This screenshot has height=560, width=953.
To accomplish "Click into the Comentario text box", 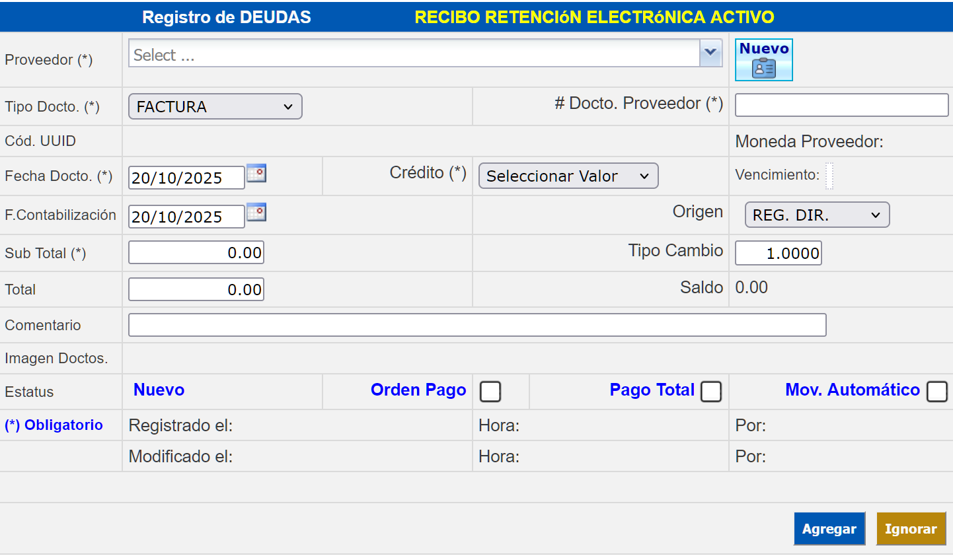I will [477, 325].
